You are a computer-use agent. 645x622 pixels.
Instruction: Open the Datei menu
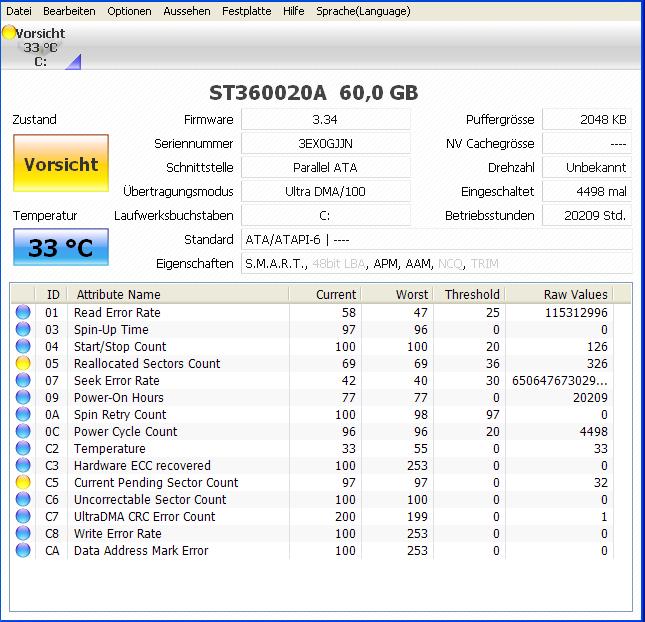point(19,11)
